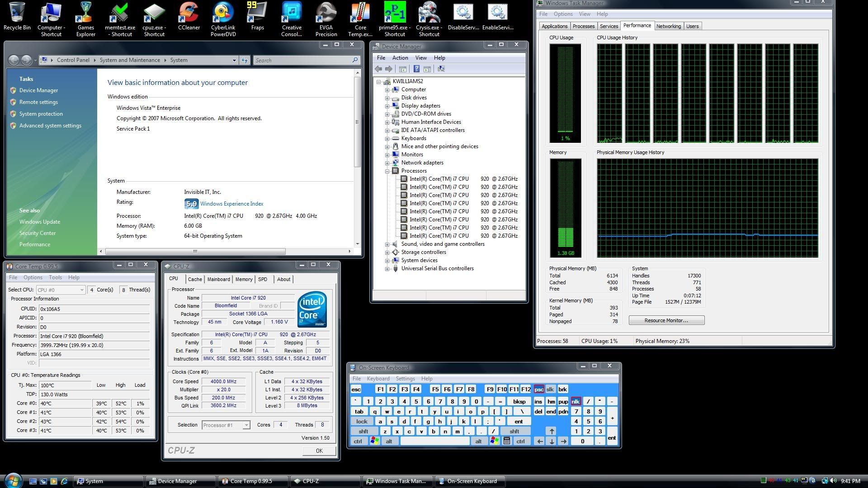868x488 pixels.
Task: Open the Windows Experience Index link
Action: tap(231, 203)
